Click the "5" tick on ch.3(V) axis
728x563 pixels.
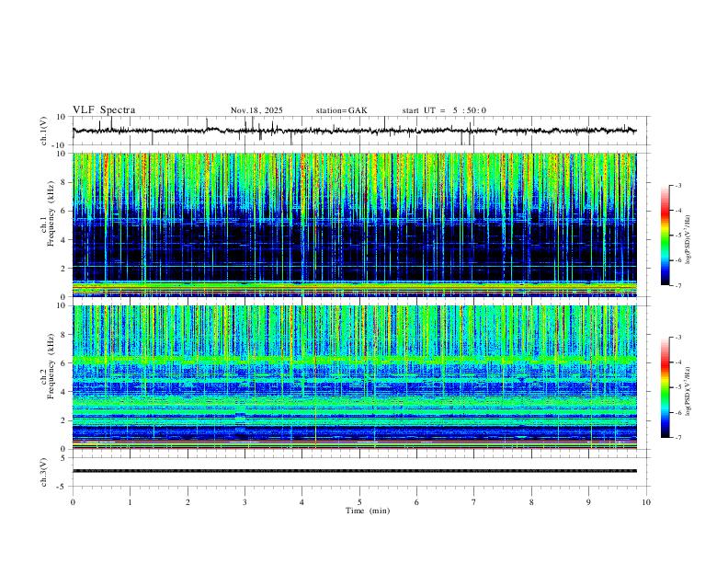pos(64,457)
